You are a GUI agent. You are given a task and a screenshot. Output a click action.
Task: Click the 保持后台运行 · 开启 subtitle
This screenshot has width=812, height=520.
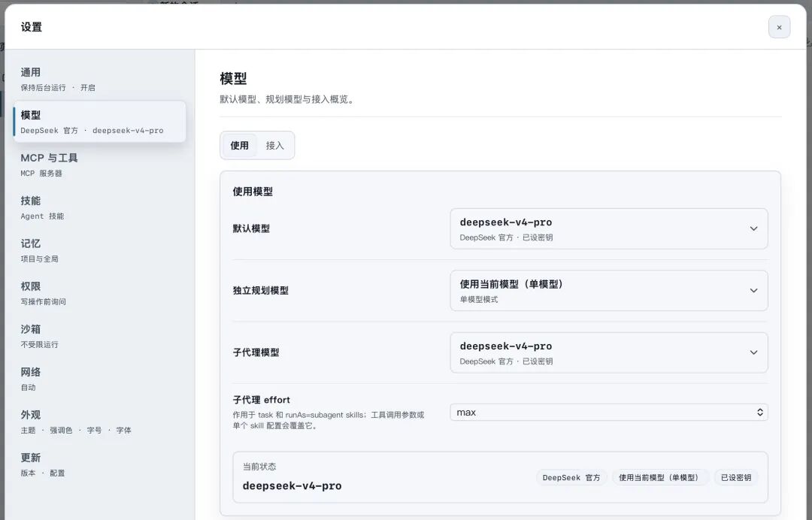[x=58, y=88]
